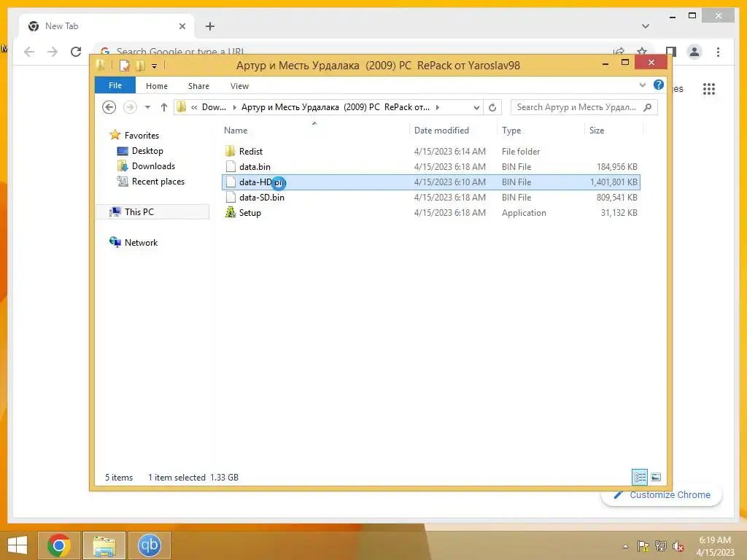Click the network tray icon
Screen dimensions: 747x560
[661, 546]
